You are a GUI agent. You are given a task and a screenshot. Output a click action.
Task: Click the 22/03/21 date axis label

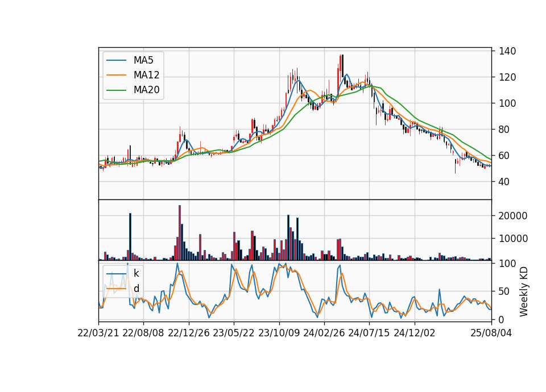coord(98,333)
